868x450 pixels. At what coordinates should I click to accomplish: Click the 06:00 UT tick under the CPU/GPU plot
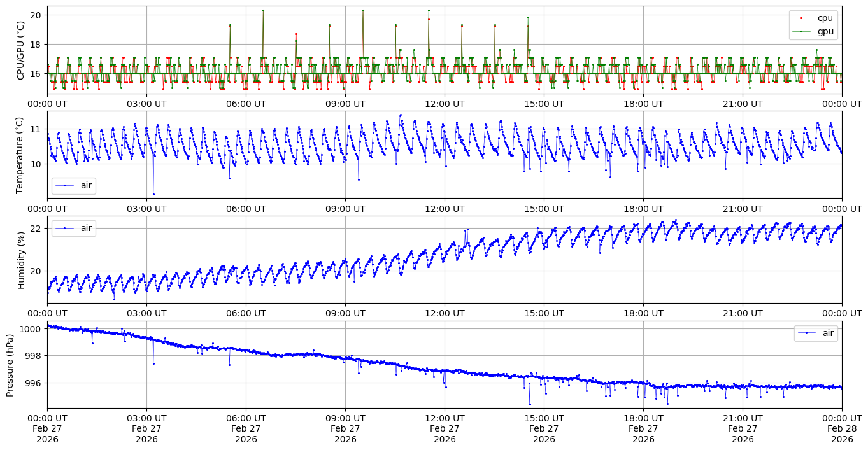point(246,104)
